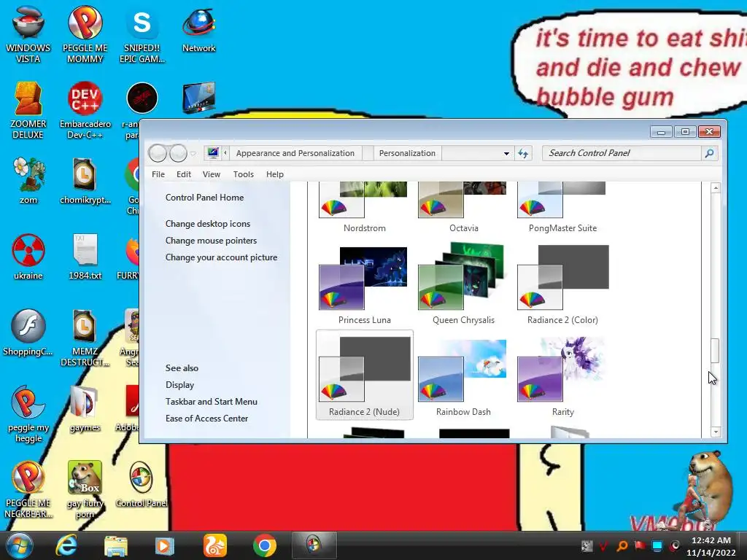Open Windows Explorer from taskbar
The image size is (747, 560).
click(116, 545)
